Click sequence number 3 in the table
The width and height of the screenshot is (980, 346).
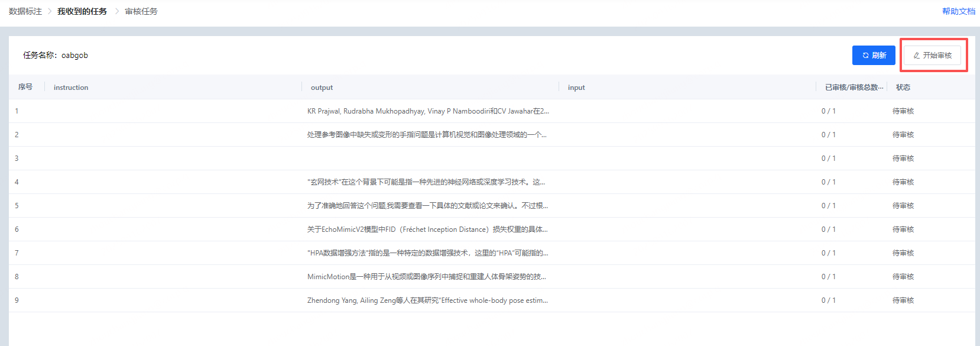[x=17, y=158]
